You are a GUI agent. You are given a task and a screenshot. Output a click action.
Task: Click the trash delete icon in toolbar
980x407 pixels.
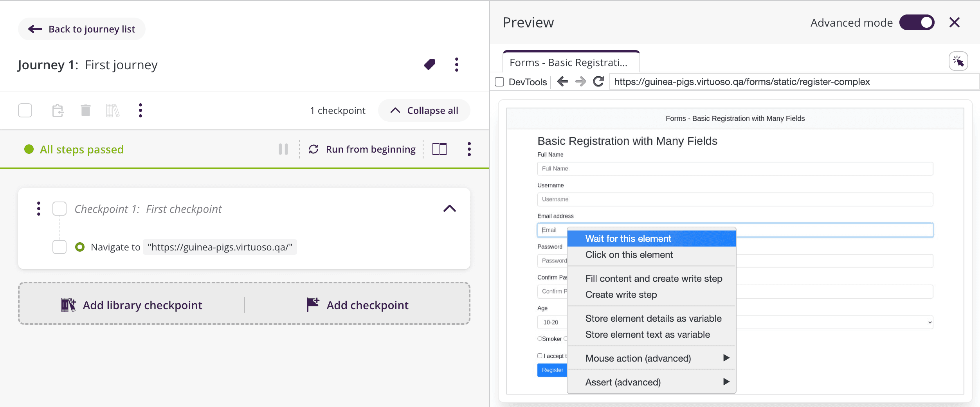(85, 111)
